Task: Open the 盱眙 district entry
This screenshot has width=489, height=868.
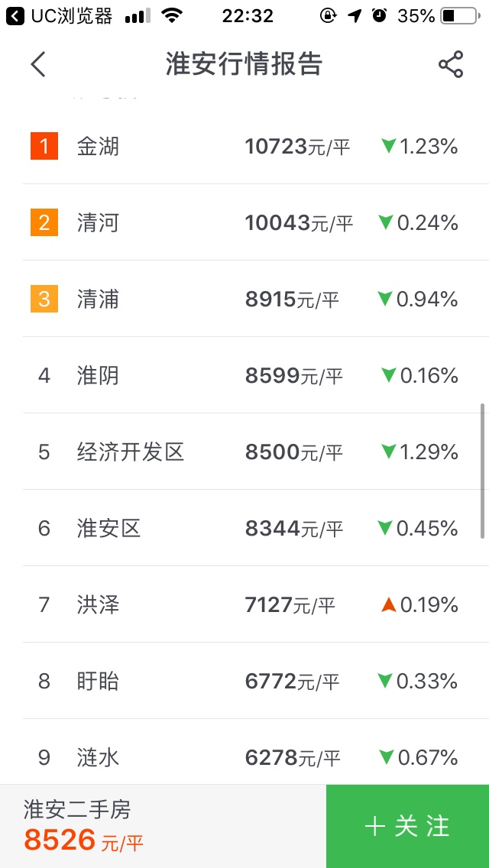Action: coord(256,681)
